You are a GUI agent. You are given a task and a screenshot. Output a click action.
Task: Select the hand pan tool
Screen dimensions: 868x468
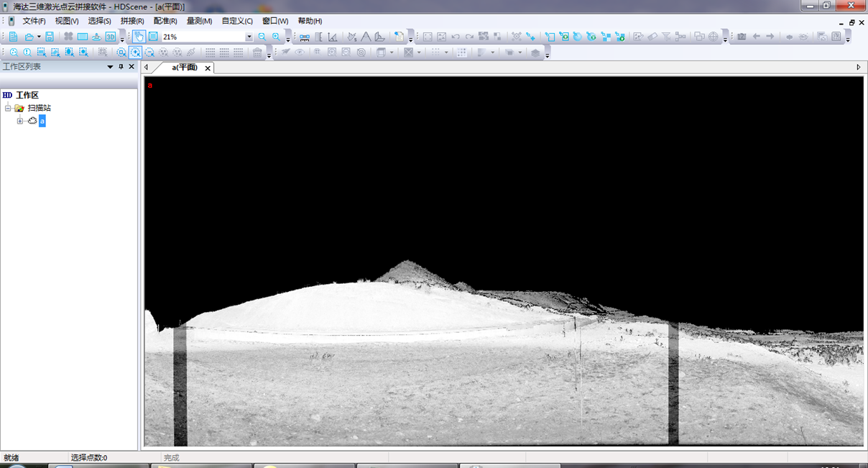(139, 37)
